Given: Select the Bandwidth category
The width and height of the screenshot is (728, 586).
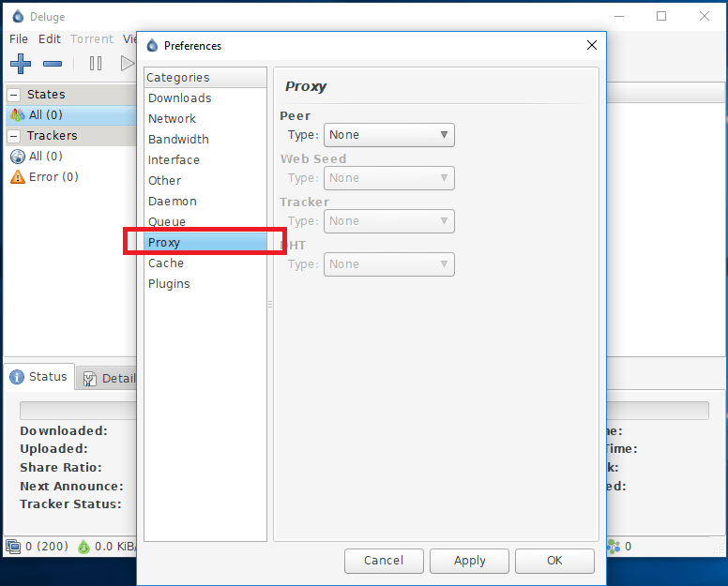Looking at the screenshot, I should click(205, 140).
